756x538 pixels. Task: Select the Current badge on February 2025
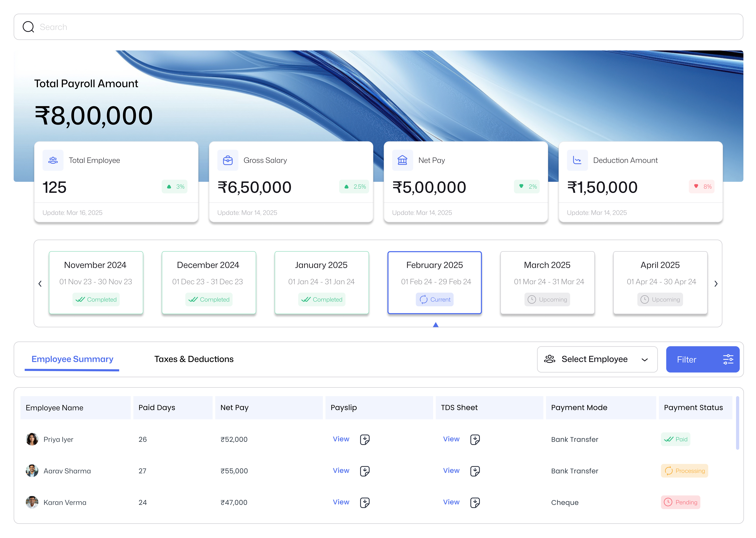coord(435,299)
